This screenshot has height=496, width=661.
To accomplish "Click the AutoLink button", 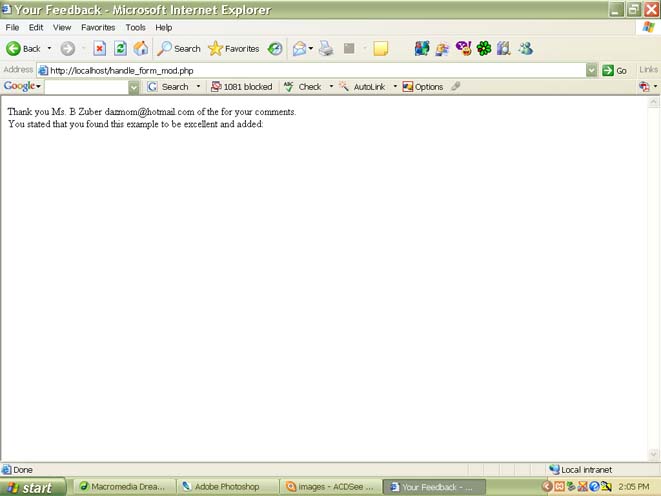I will [x=363, y=87].
